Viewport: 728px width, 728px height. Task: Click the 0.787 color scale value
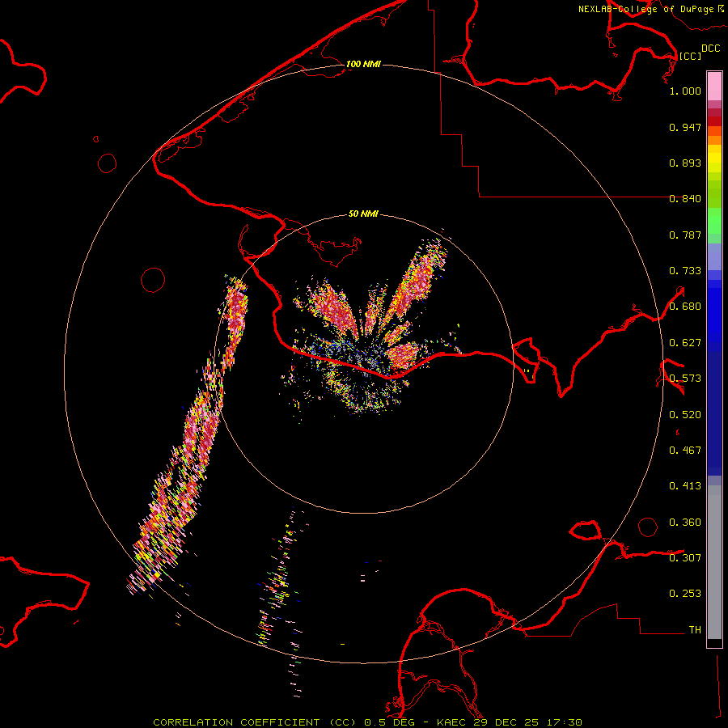point(685,235)
